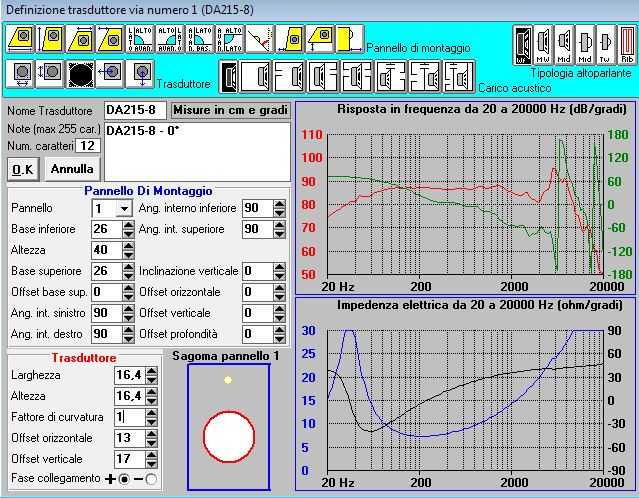
Task: Click the angle icon with LATO on its left
Action: (x=140, y=40)
